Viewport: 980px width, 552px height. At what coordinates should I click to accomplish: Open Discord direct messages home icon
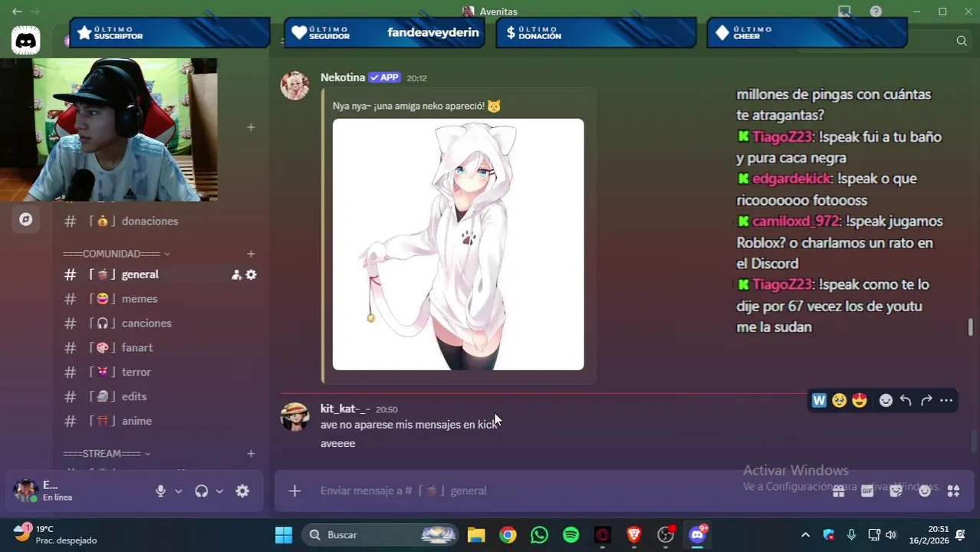[x=26, y=40]
